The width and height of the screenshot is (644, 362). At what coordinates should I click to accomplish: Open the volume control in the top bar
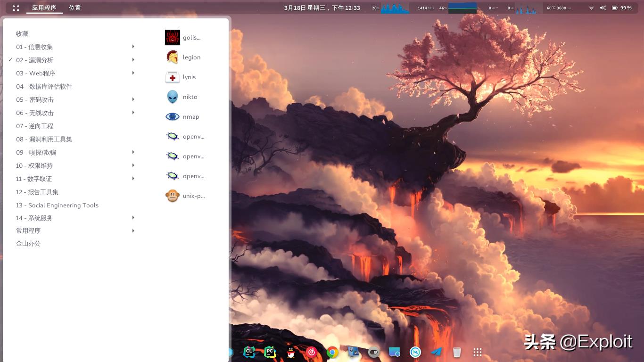pos(603,8)
